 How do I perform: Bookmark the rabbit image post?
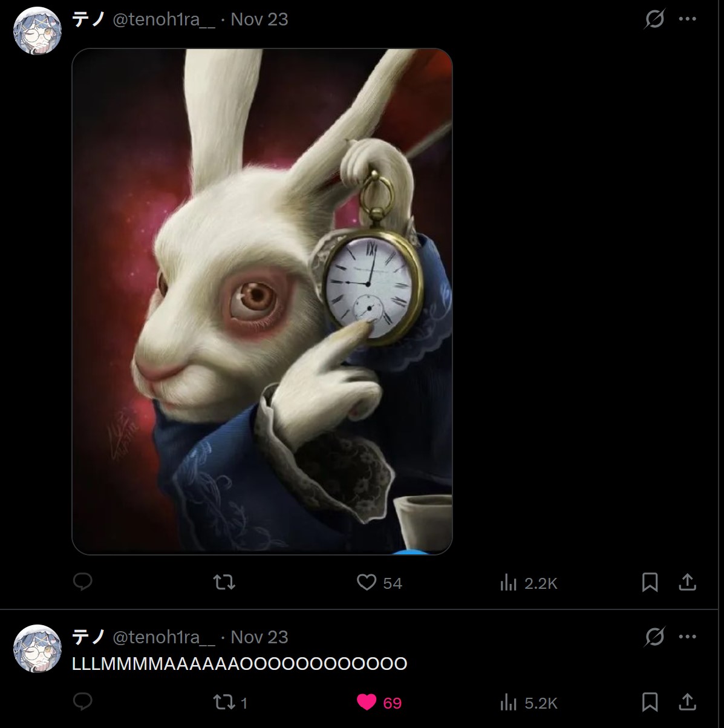(x=650, y=582)
